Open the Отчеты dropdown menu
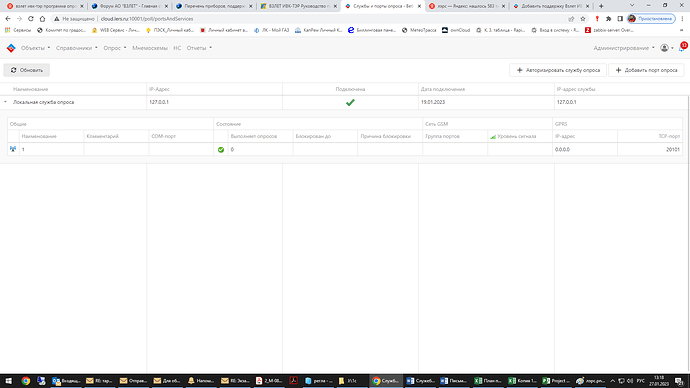690x388 pixels. pos(199,48)
